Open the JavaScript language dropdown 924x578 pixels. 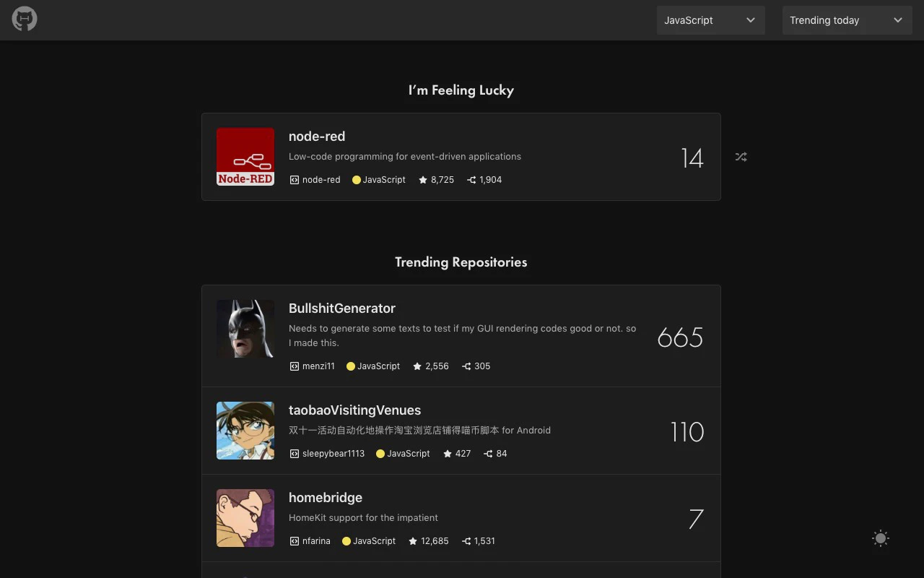coord(710,20)
